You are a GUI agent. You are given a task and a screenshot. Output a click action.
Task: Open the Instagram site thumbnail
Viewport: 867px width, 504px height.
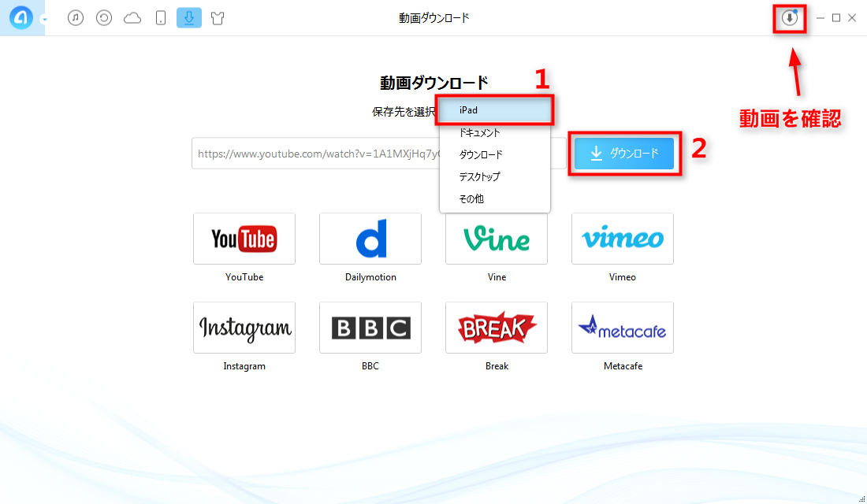click(x=244, y=328)
